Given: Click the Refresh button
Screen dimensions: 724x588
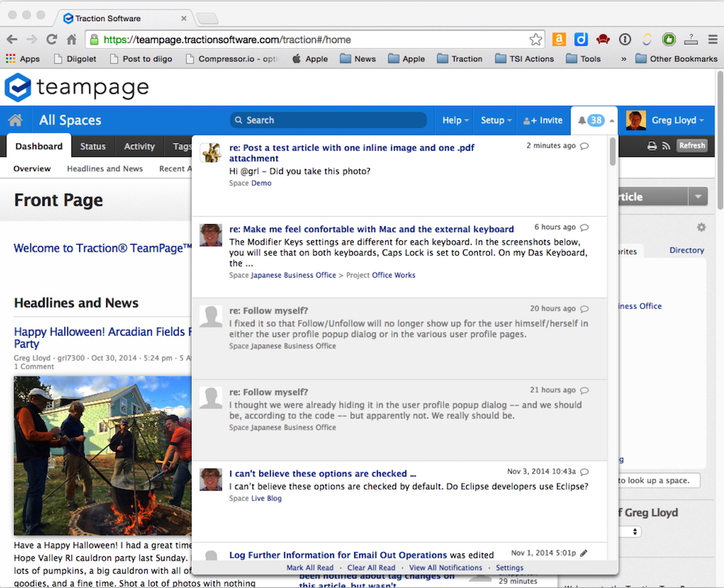Looking at the screenshot, I should pos(691,146).
